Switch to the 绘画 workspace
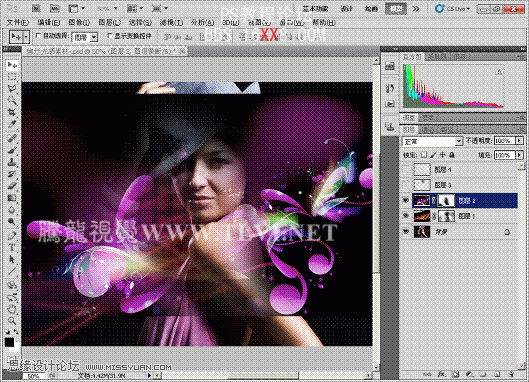 [x=371, y=8]
